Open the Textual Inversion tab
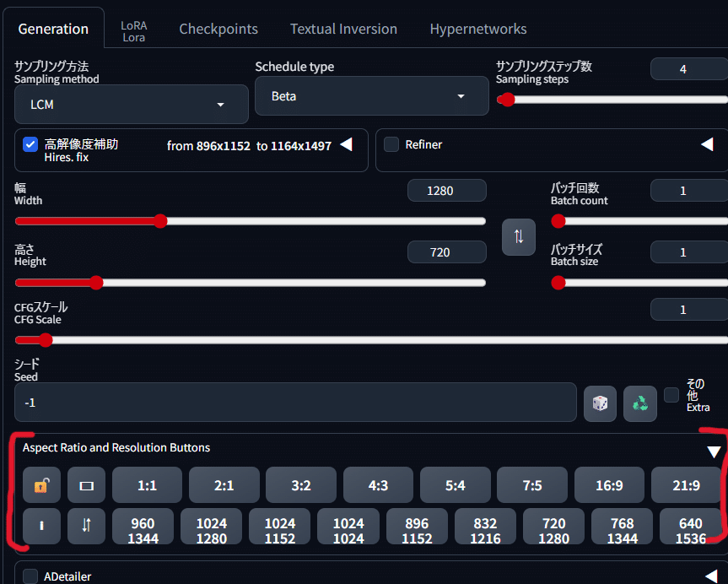Image resolution: width=728 pixels, height=584 pixels. (x=343, y=28)
